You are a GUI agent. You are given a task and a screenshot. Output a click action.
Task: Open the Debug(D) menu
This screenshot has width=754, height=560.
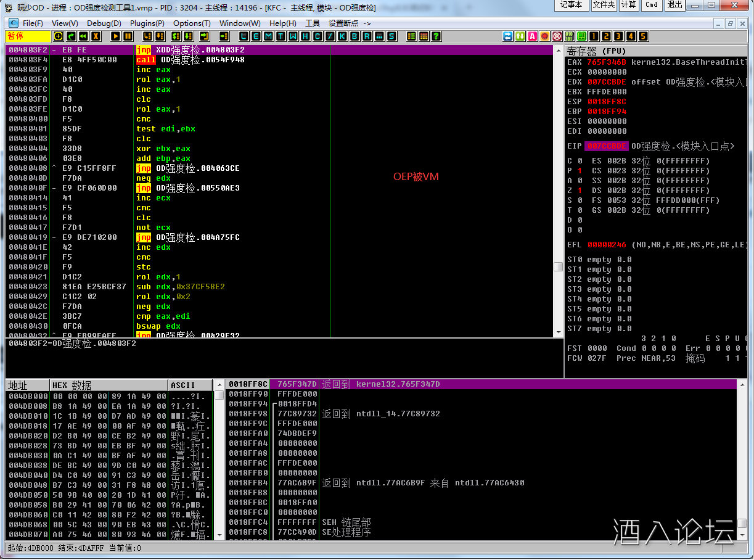104,23
